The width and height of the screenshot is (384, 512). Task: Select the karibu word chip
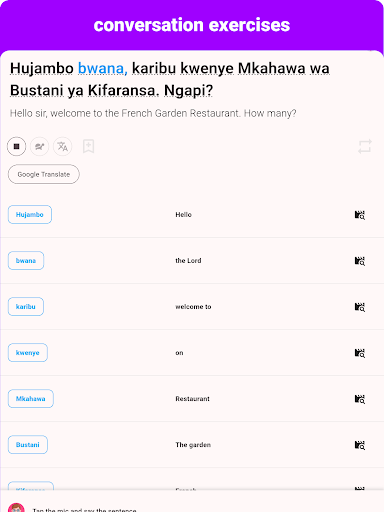[26, 306]
